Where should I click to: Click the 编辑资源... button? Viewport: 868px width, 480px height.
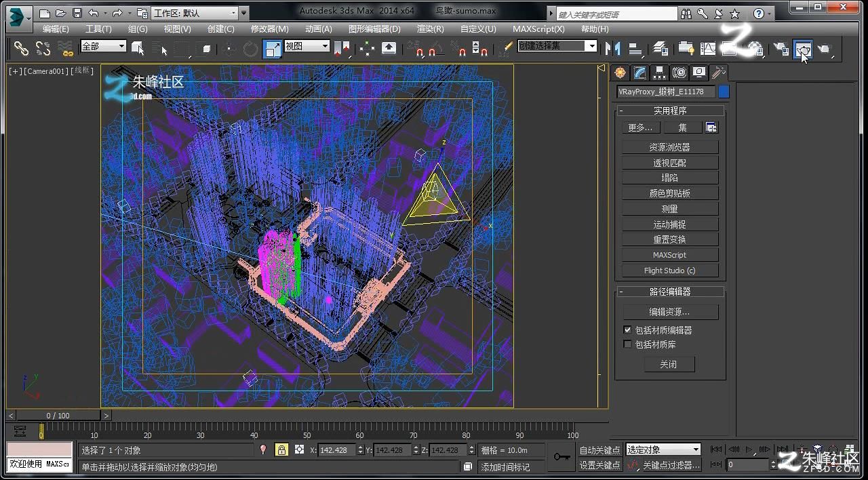pyautogui.click(x=669, y=312)
